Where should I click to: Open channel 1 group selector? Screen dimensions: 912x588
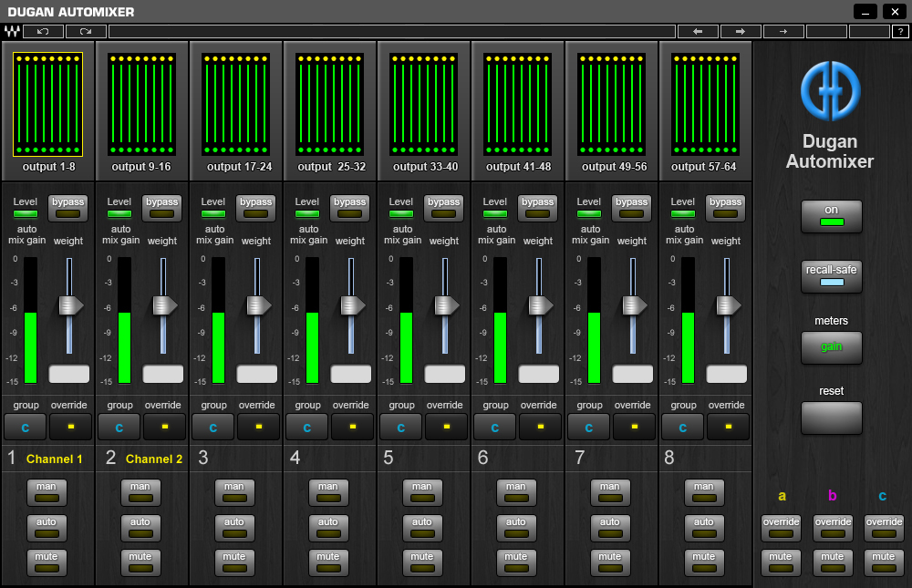point(25,427)
